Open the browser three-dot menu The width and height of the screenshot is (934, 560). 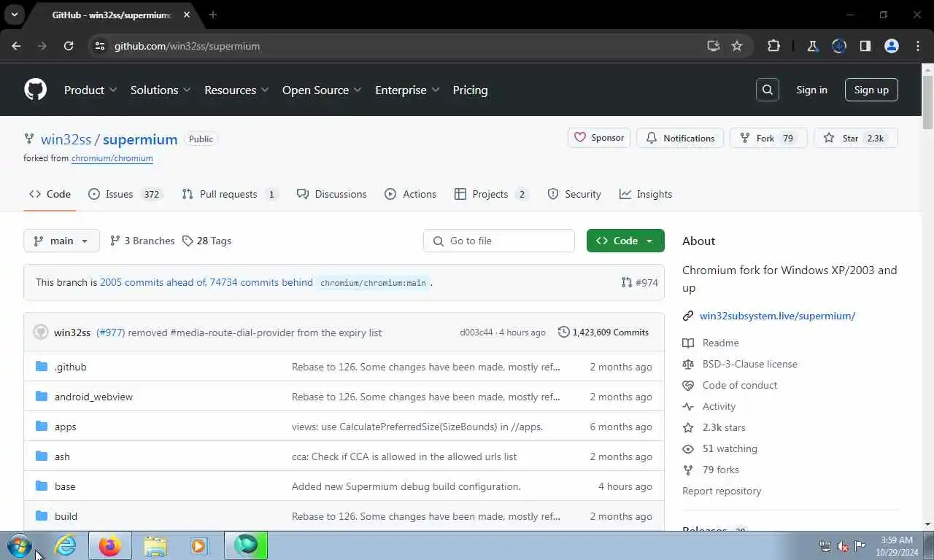click(918, 46)
